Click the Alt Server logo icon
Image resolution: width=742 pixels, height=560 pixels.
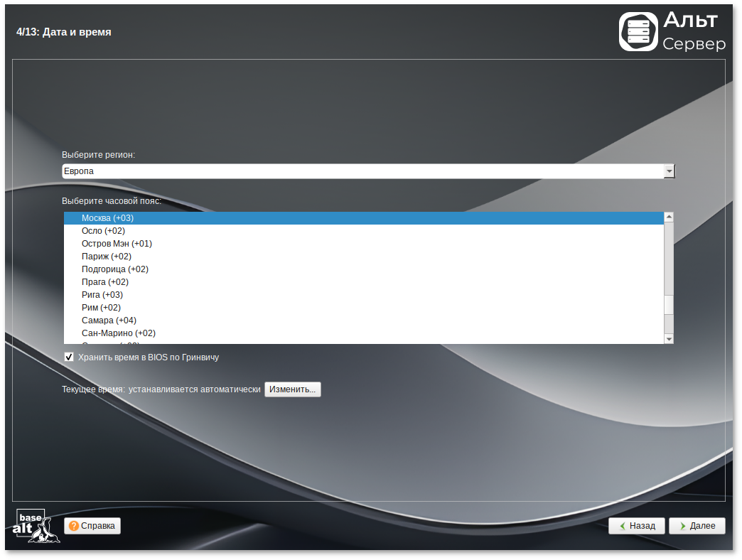638,32
